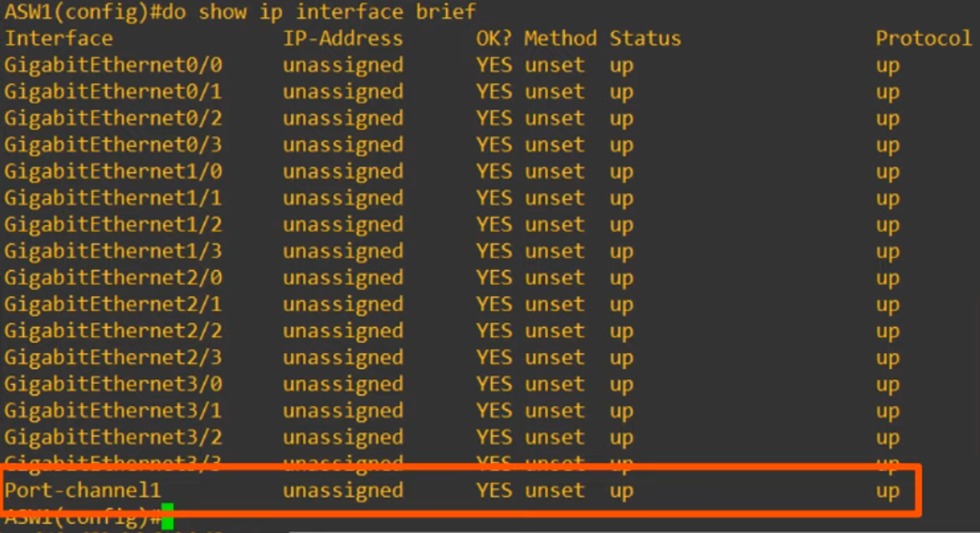Screen dimensions: 980x533
Task: Click the OK? column header
Action: tap(493, 38)
